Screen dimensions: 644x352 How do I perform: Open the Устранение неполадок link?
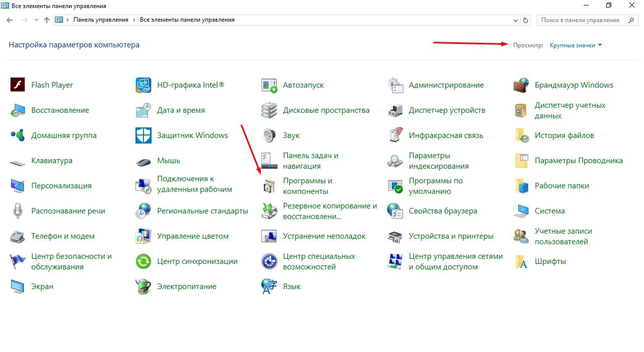click(x=324, y=236)
